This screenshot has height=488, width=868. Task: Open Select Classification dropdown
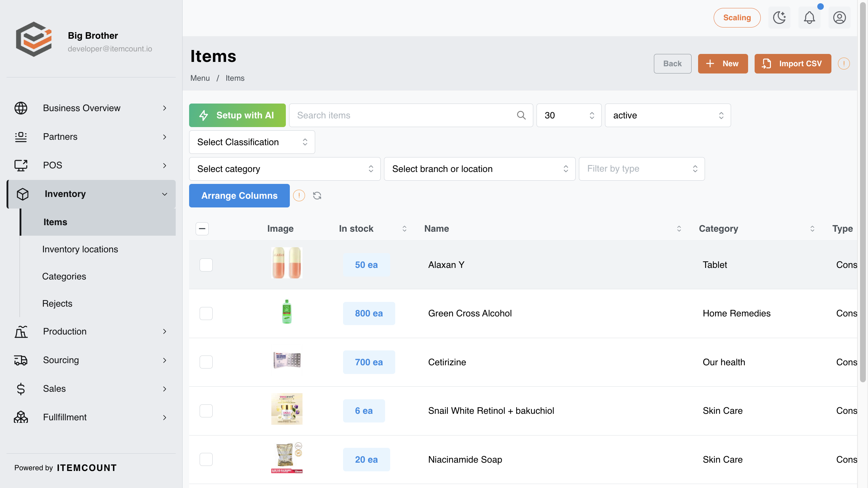[x=252, y=142]
